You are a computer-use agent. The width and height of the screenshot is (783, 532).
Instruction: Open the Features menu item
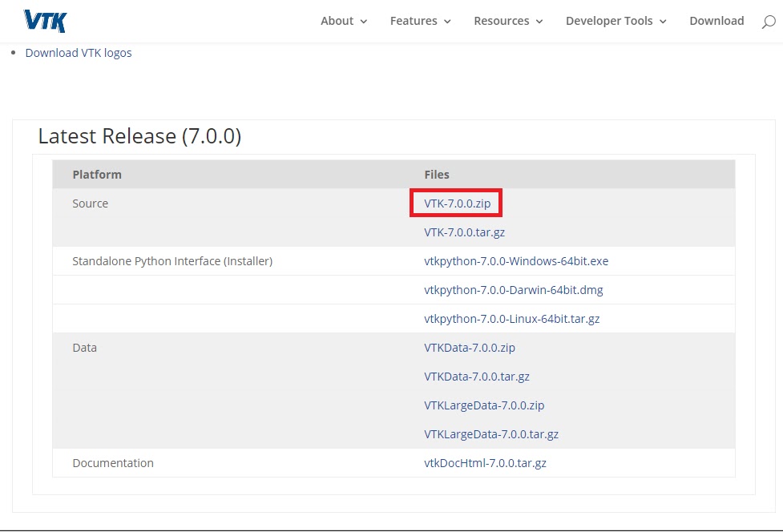(414, 21)
